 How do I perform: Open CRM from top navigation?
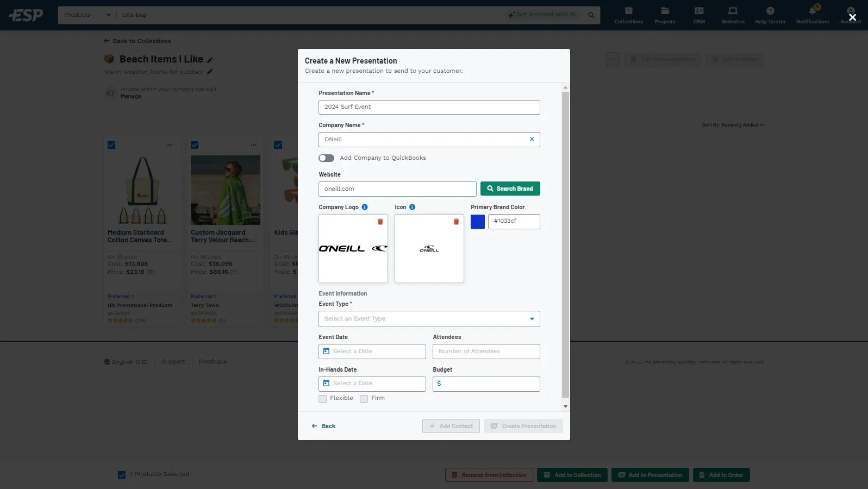699,15
